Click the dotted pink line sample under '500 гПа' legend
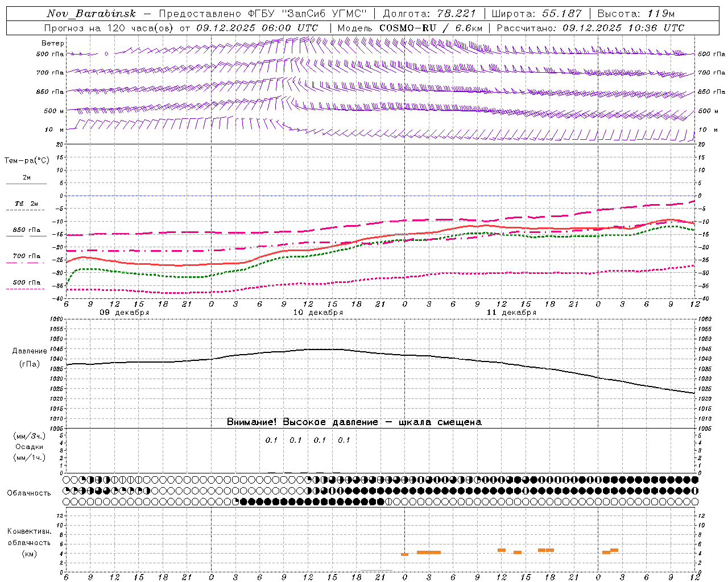 tap(26, 289)
